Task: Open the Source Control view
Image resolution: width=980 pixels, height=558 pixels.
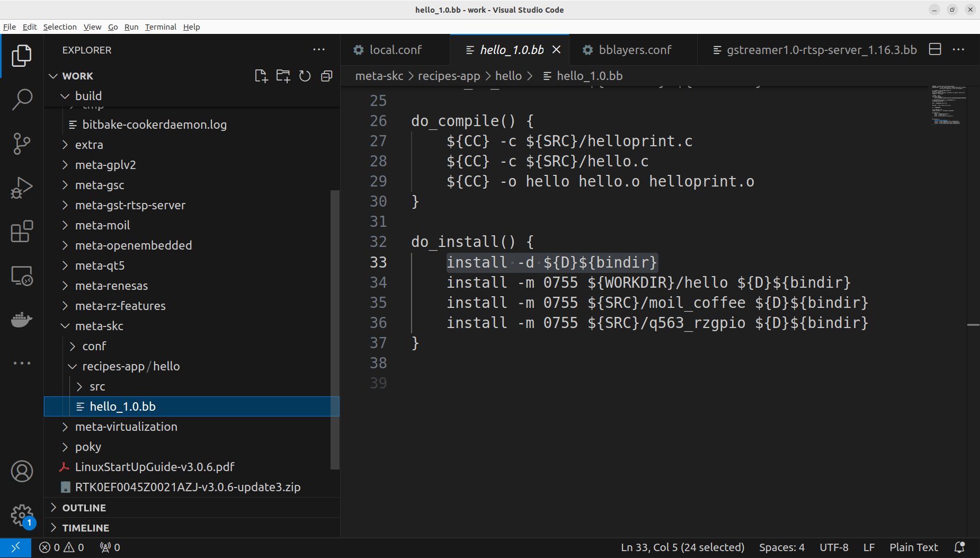Action: (22, 144)
